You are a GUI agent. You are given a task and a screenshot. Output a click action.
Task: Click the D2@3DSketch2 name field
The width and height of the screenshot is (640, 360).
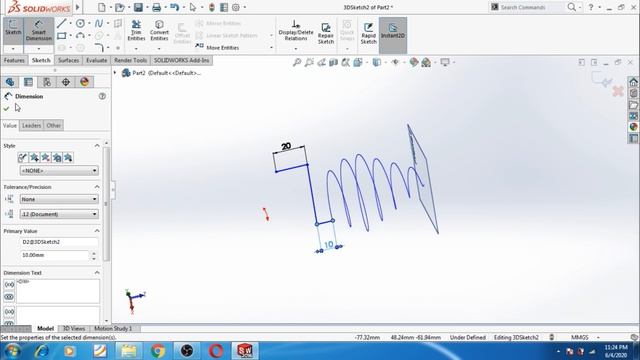(59, 242)
